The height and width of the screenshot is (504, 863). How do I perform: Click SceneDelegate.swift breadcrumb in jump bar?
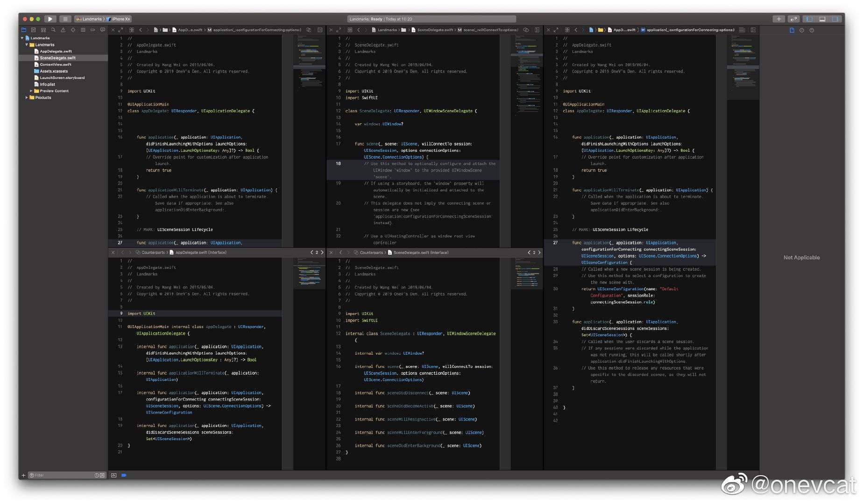pyautogui.click(x=432, y=30)
